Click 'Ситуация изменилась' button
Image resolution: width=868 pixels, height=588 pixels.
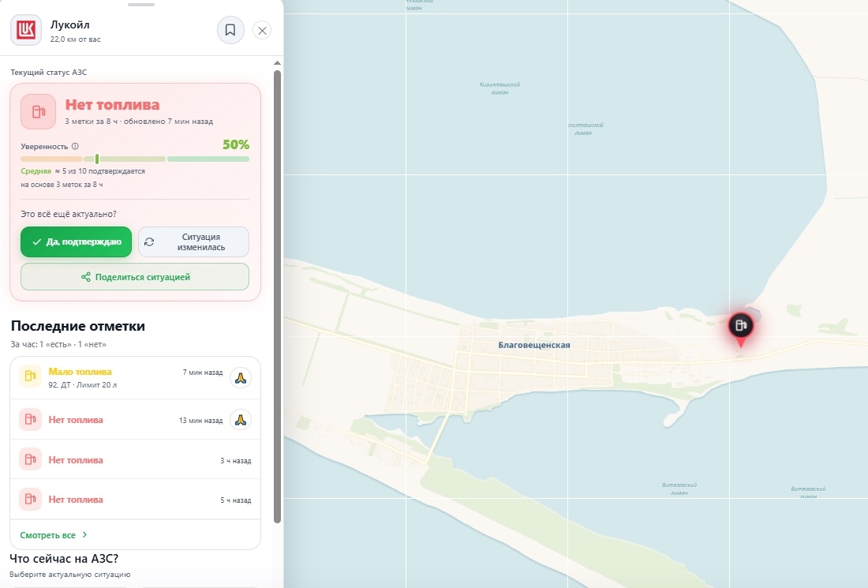tap(194, 242)
